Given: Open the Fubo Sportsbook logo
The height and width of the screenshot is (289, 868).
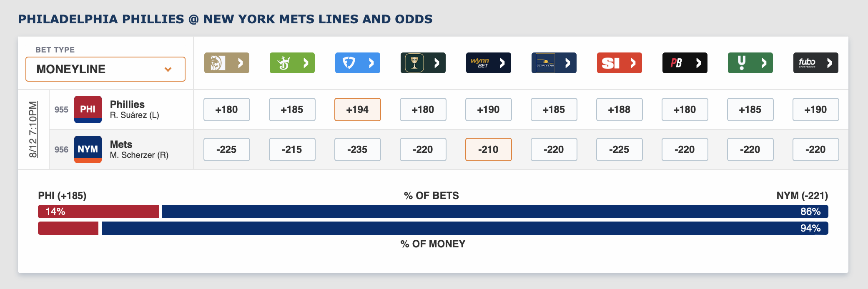Looking at the screenshot, I should pyautogui.click(x=815, y=63).
